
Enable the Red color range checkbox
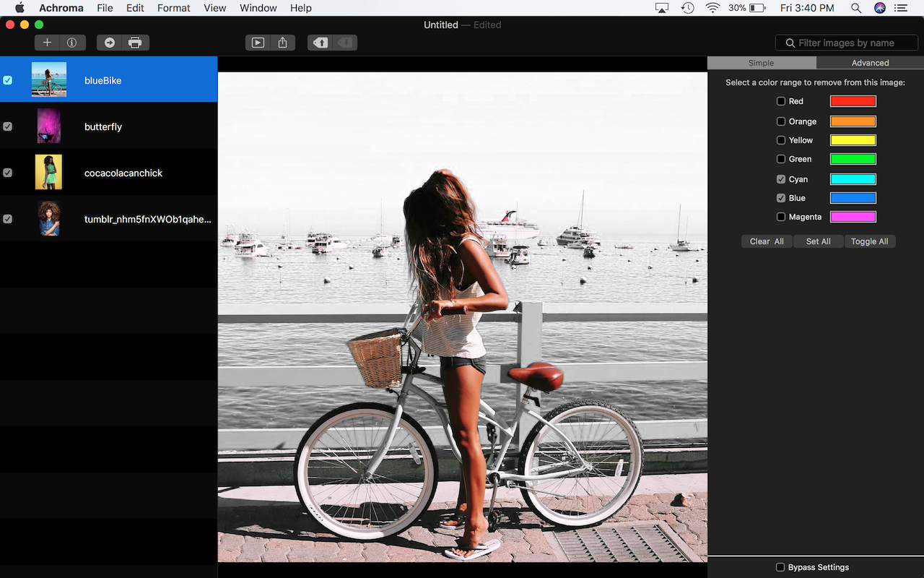click(x=781, y=101)
